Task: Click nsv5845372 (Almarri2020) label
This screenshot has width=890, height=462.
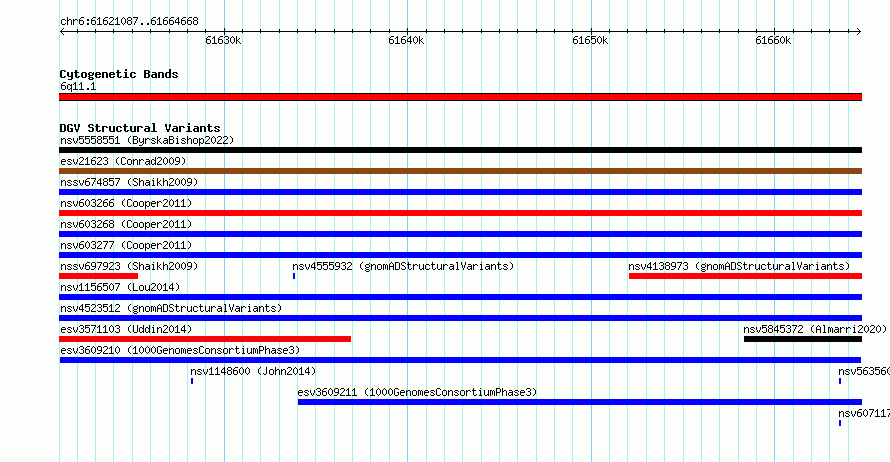Action: 815,329
